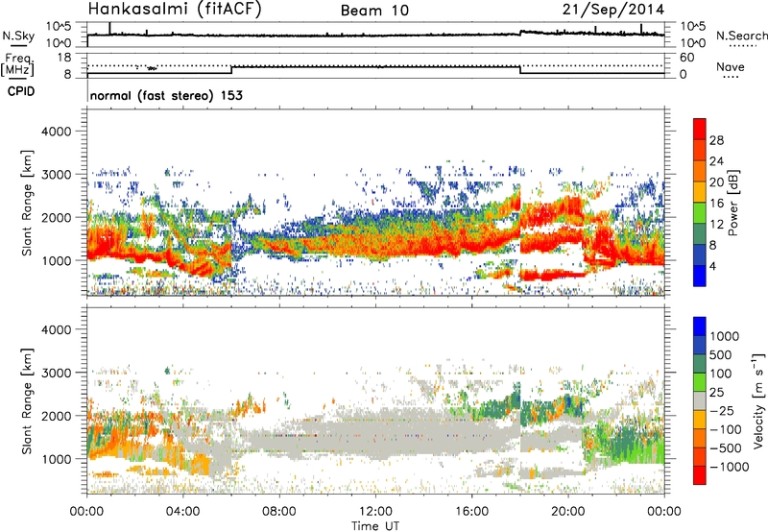Image resolution: width=768 pixels, height=532 pixels.
Task: Click the blue bottom of the power colorbar
Action: pos(700,277)
